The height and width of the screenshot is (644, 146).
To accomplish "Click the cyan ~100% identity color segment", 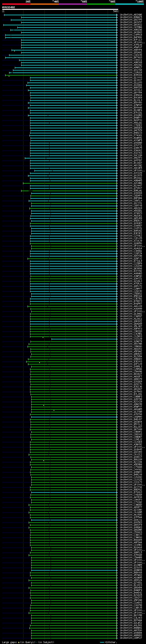I will pos(130,4).
